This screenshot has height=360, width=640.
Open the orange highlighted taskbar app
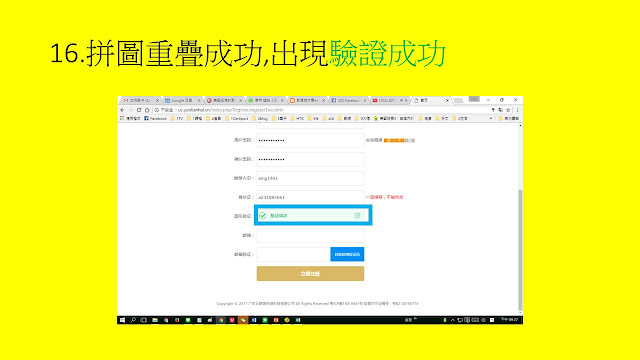tap(243, 320)
